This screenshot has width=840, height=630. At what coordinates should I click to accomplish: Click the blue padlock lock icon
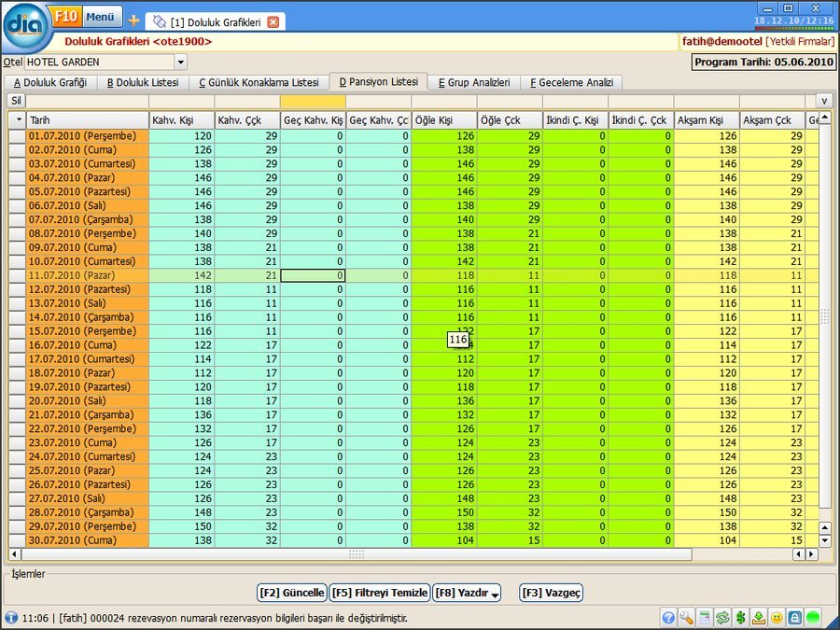[x=795, y=618]
